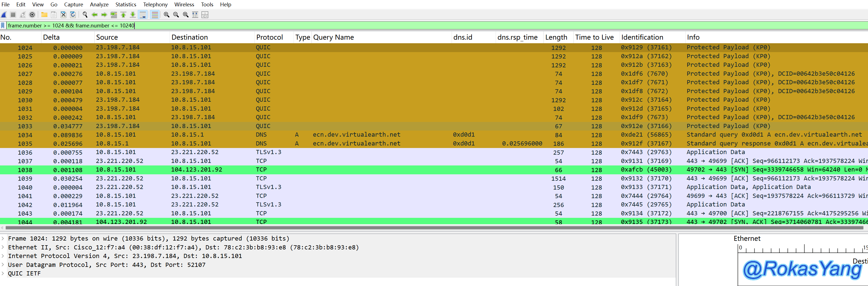Toggle auto-scroll during live capture
868x286 pixels.
click(143, 14)
